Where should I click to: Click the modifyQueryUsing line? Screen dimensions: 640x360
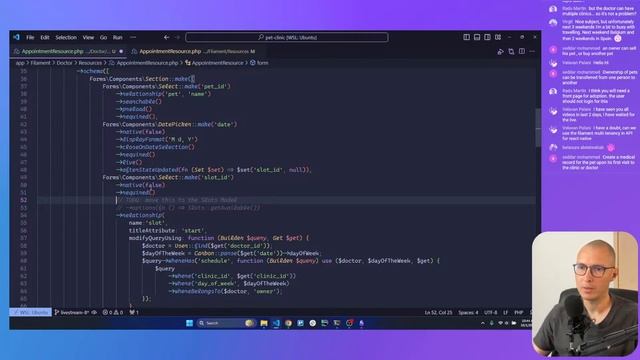(x=219, y=238)
